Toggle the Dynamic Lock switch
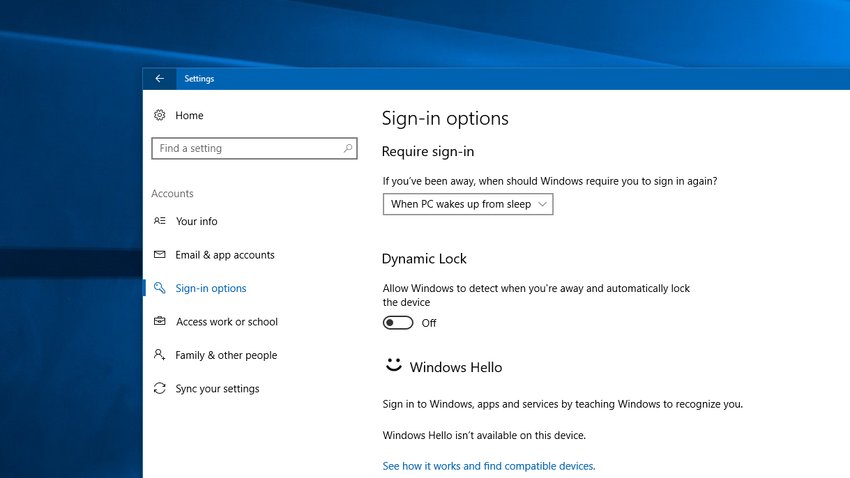This screenshot has height=478, width=850. (398, 323)
